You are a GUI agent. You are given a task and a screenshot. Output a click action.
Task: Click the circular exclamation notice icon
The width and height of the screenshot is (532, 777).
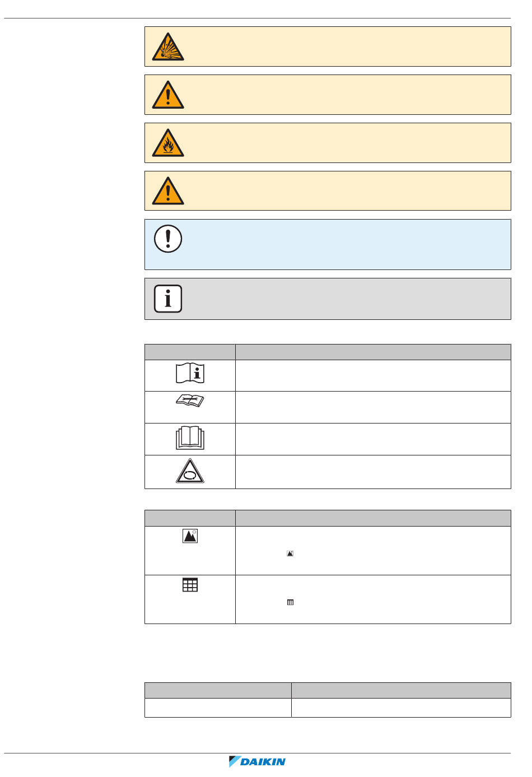coord(168,239)
